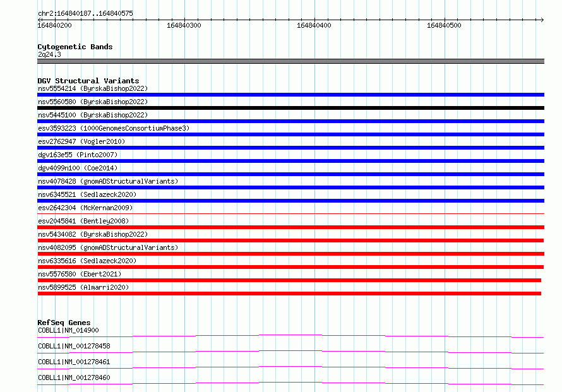Click the right arrow at ruler end
Viewport: 562px width, 392px height.
pos(542,20)
